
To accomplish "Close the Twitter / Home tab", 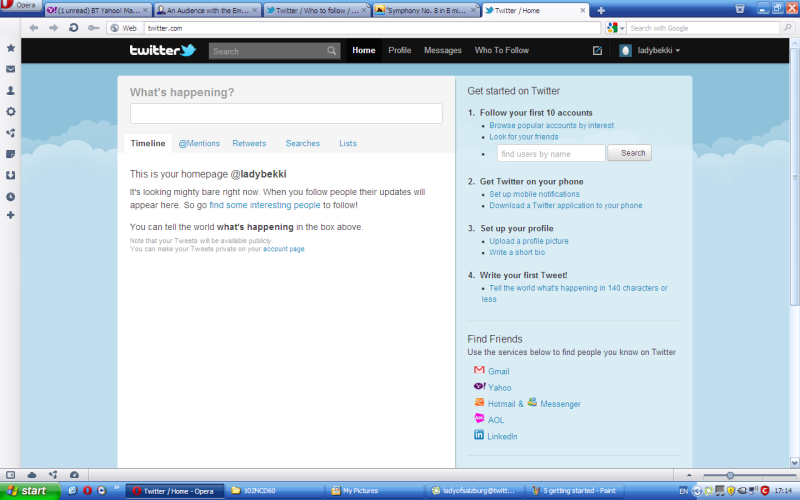I will [583, 10].
